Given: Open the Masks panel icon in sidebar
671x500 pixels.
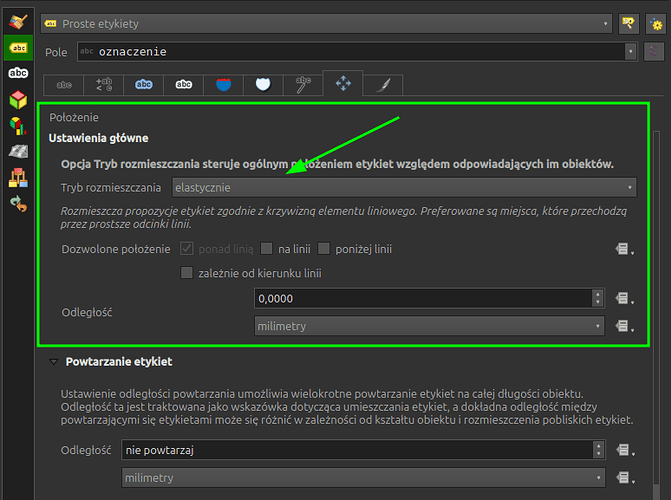Looking at the screenshot, I should tap(18, 73).
